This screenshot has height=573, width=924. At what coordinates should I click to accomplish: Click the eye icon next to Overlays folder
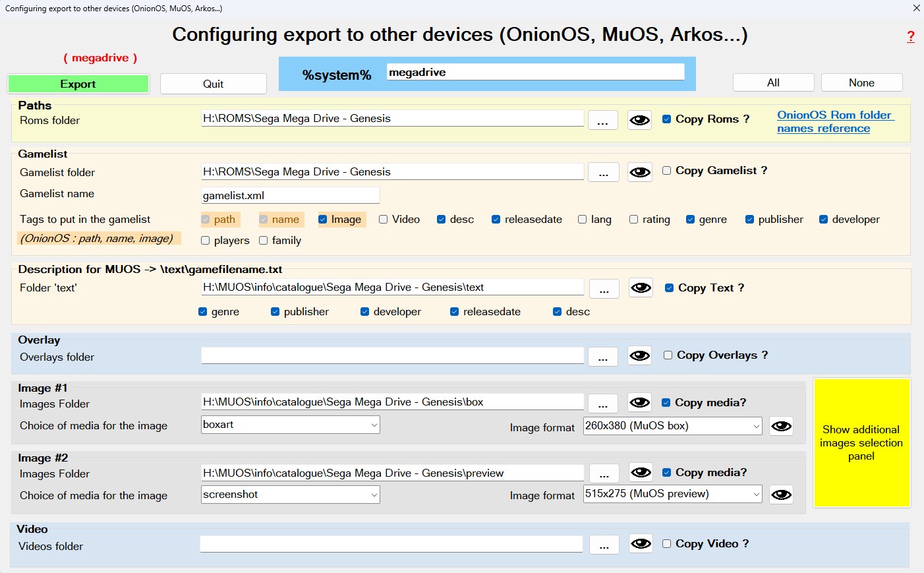(639, 356)
